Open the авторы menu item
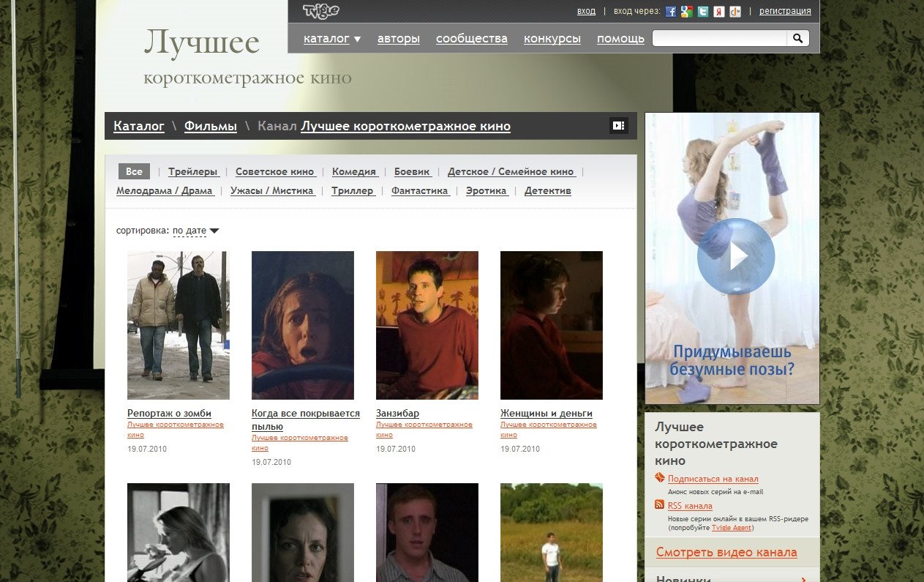This screenshot has width=924, height=582. point(399,39)
